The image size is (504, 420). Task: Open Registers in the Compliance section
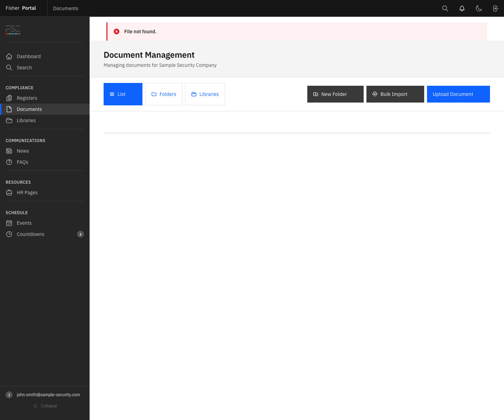pyautogui.click(x=27, y=98)
